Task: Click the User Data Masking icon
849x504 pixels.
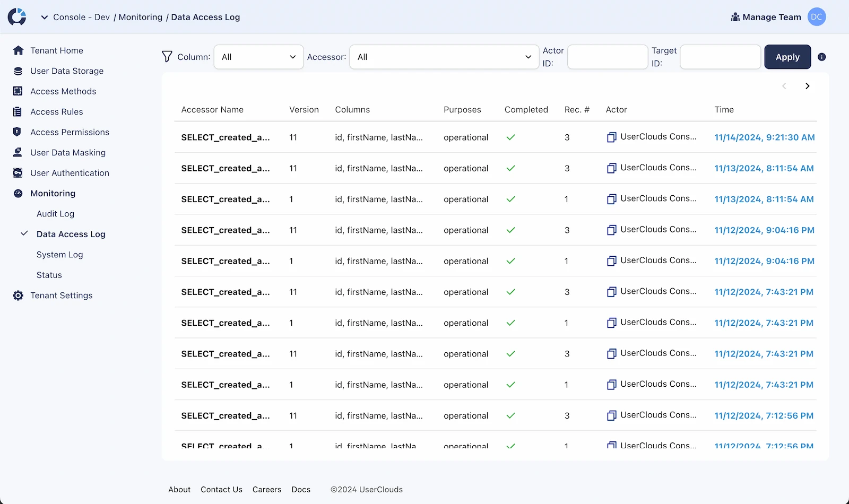Action: point(18,152)
